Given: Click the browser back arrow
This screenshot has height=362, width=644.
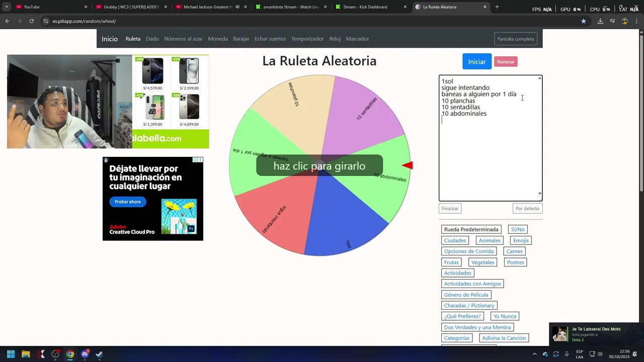Looking at the screenshot, I should (7, 21).
